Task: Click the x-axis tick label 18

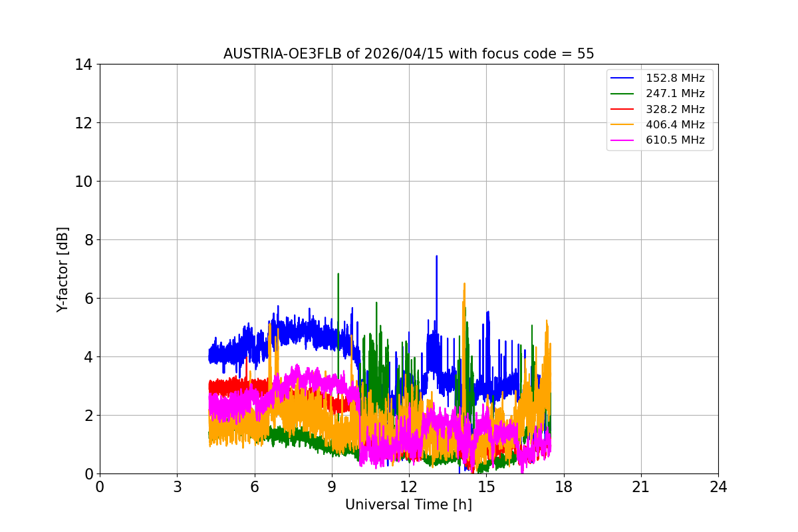Action: point(564,487)
